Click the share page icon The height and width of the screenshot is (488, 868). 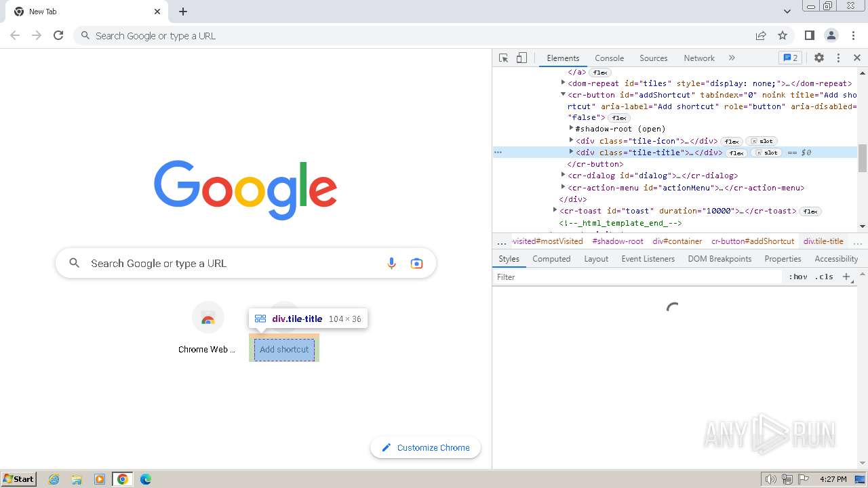[x=761, y=35]
